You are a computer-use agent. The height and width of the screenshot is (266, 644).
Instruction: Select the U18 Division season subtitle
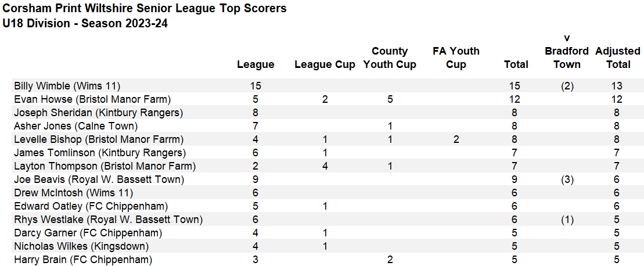point(85,23)
